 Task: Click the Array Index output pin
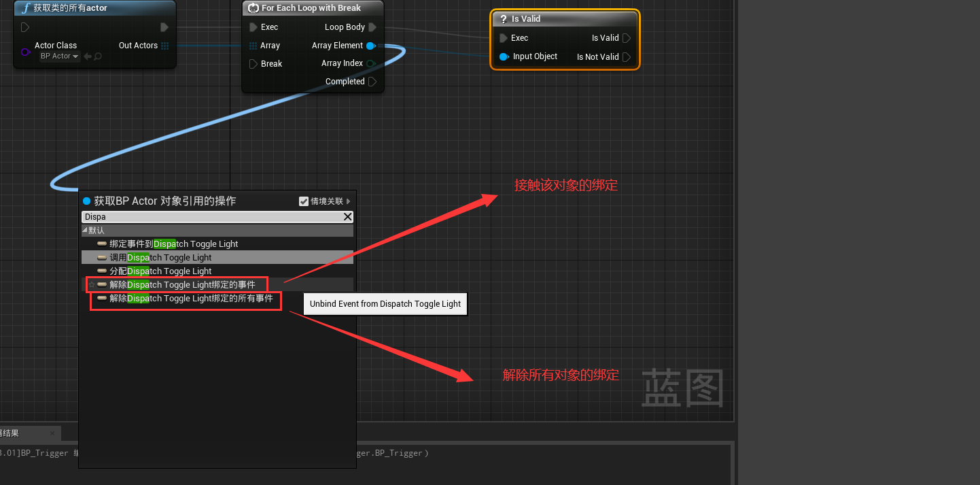click(371, 63)
